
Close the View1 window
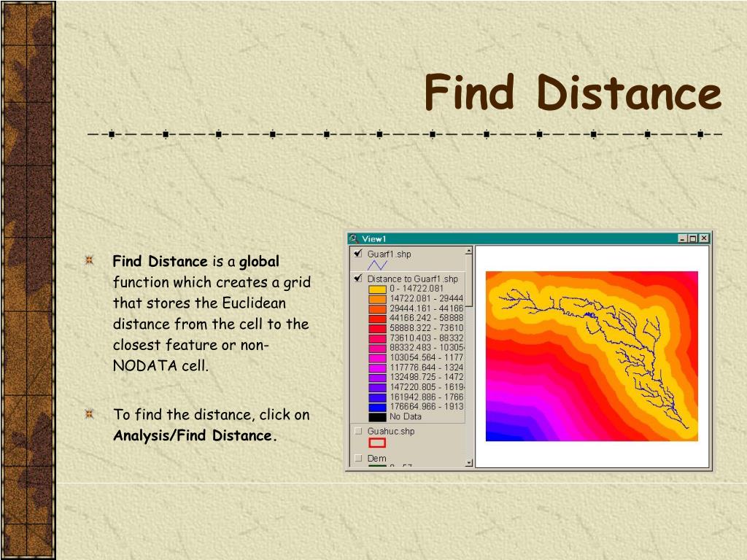click(704, 238)
